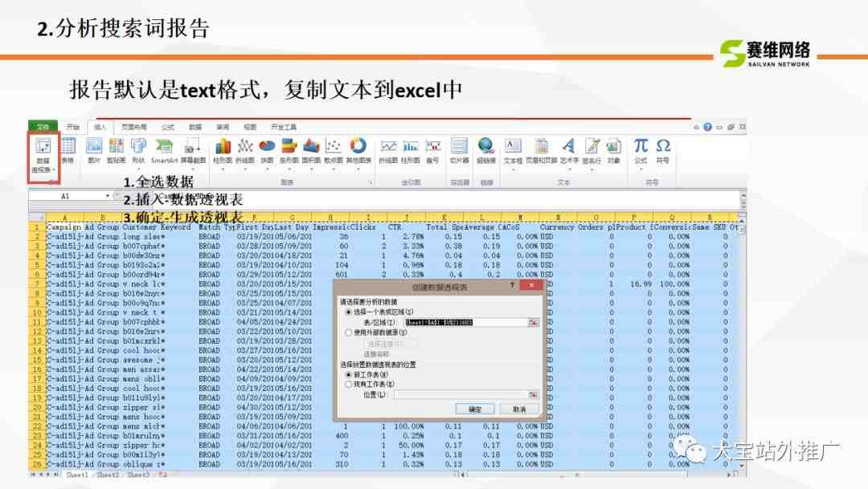Switch to the Sheet3 worksheet tab
Viewport: 868px width, 489px height.
138,475
